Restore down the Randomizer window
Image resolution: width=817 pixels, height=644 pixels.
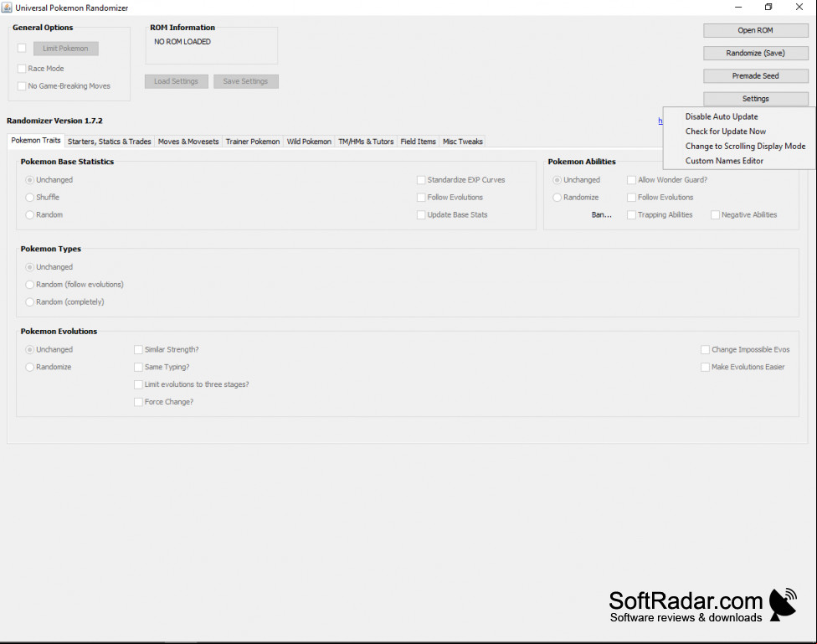(768, 8)
